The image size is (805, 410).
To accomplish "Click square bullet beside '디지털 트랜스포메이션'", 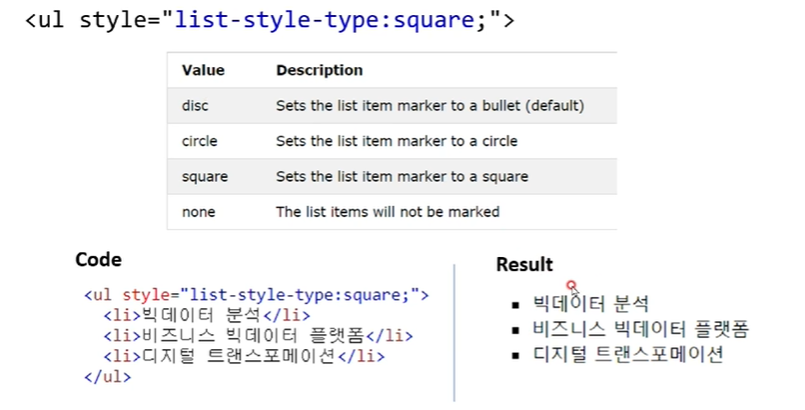I will tap(516, 355).
